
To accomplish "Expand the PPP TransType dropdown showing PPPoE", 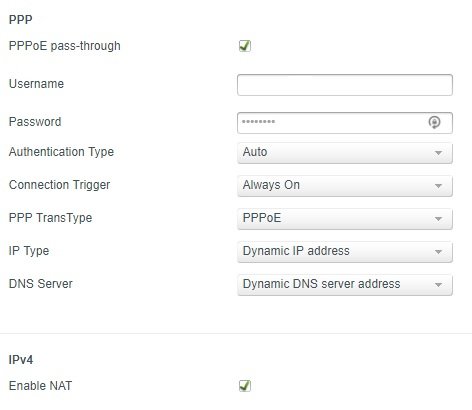I will pos(345,219).
